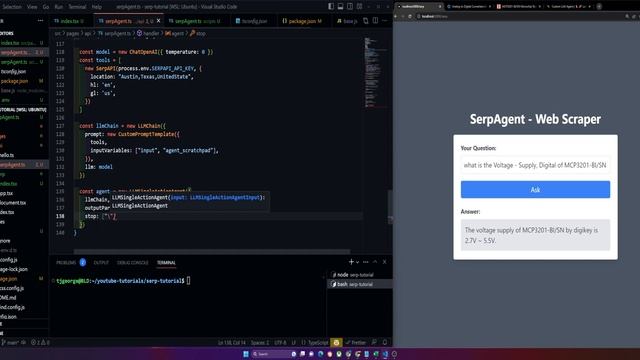Click the agent breadcrumb item

tap(175, 33)
